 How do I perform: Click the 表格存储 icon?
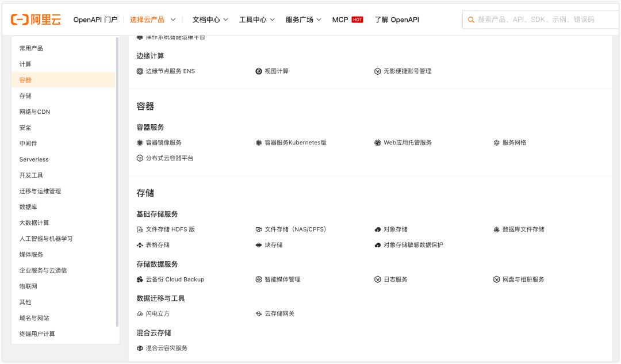[x=140, y=245]
